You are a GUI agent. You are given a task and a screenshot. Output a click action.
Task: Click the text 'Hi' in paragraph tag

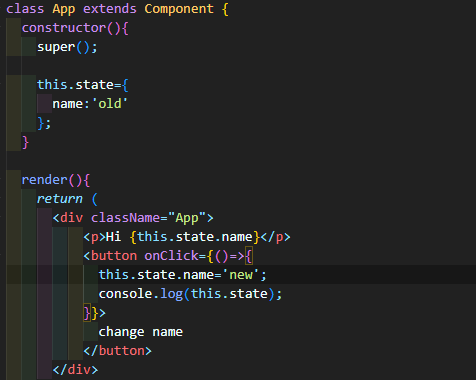point(113,237)
